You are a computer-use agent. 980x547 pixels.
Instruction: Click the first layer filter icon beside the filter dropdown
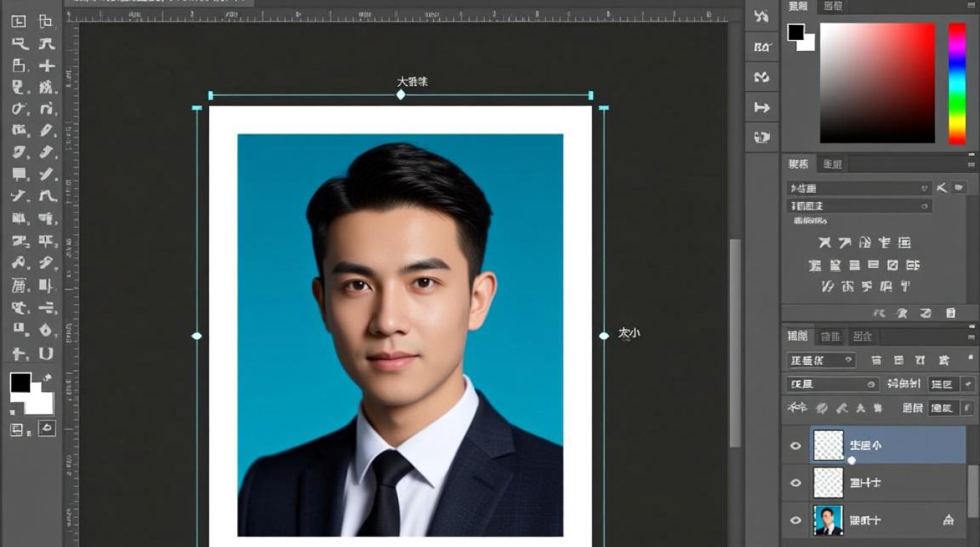(877, 360)
